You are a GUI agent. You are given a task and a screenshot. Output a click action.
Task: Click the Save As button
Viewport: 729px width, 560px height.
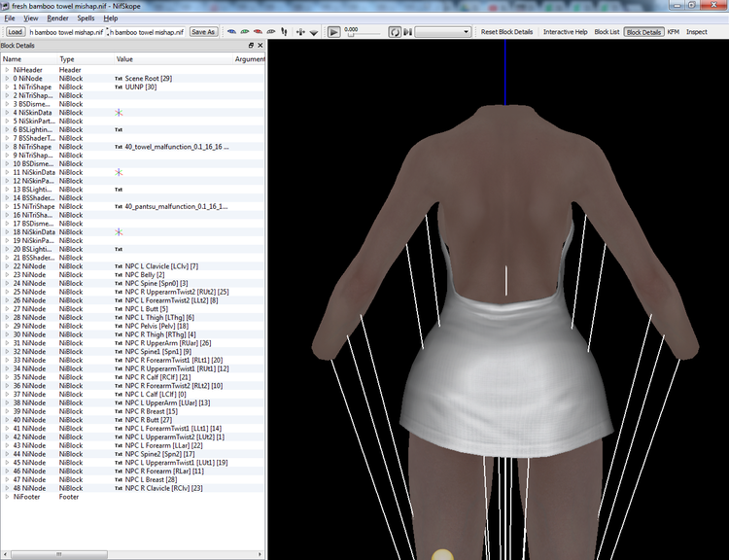click(203, 32)
